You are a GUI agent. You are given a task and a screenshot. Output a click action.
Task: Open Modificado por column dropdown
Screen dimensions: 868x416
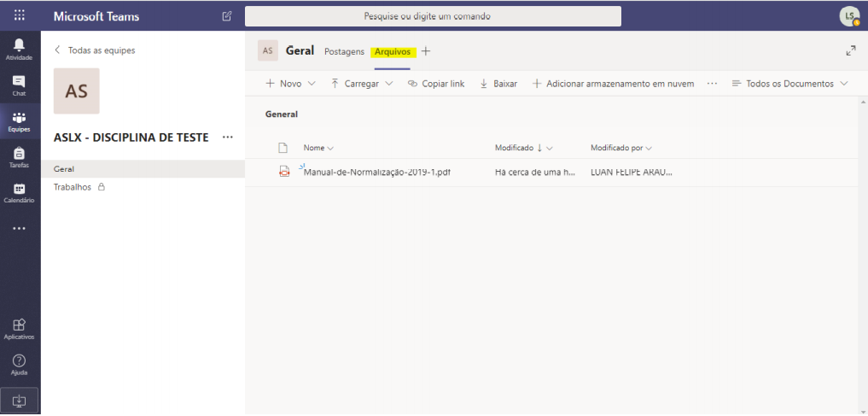point(621,148)
